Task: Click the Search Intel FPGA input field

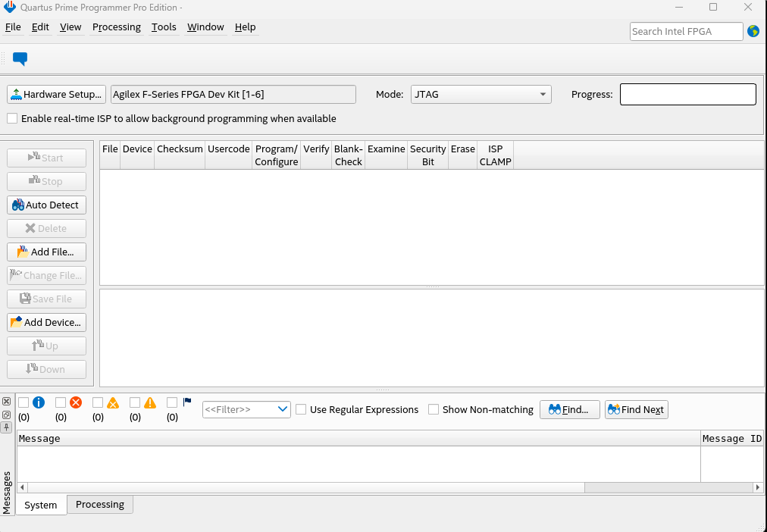Action: point(686,31)
